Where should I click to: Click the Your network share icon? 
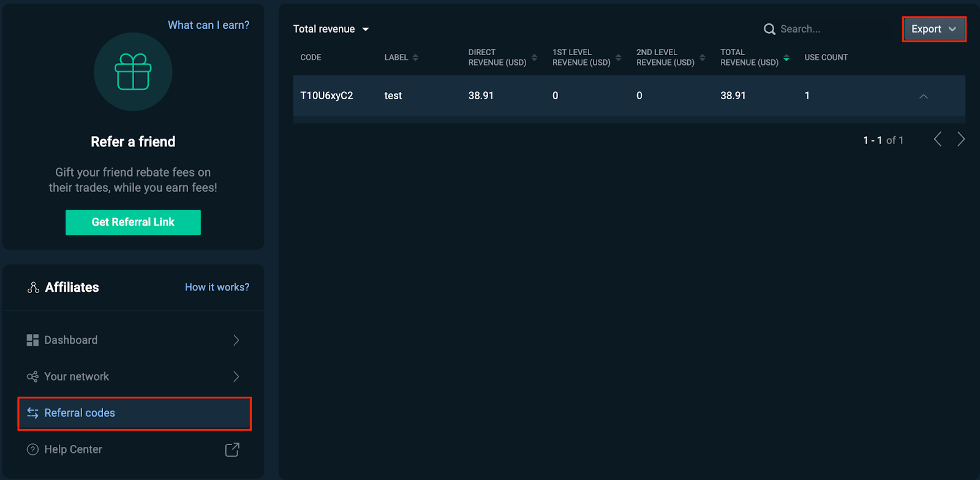[x=32, y=376]
